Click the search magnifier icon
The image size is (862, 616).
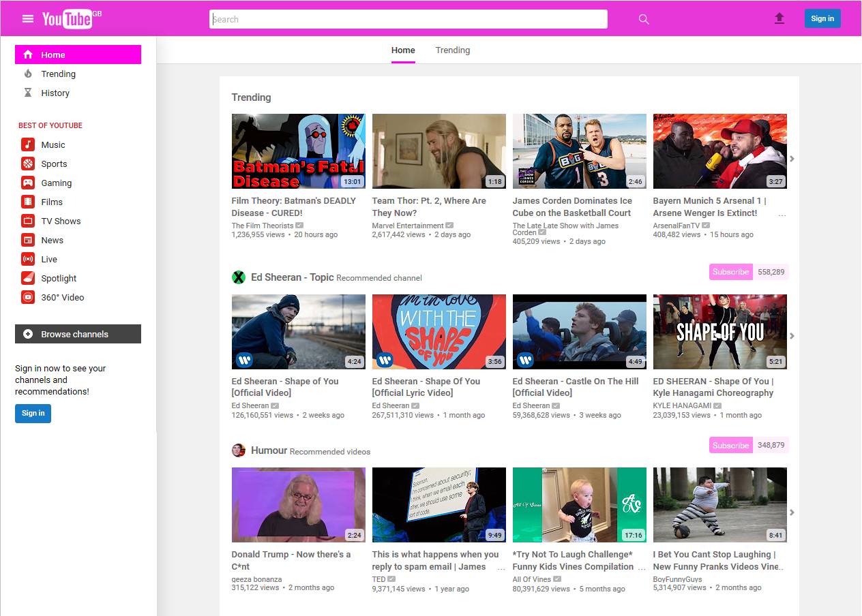(x=644, y=19)
